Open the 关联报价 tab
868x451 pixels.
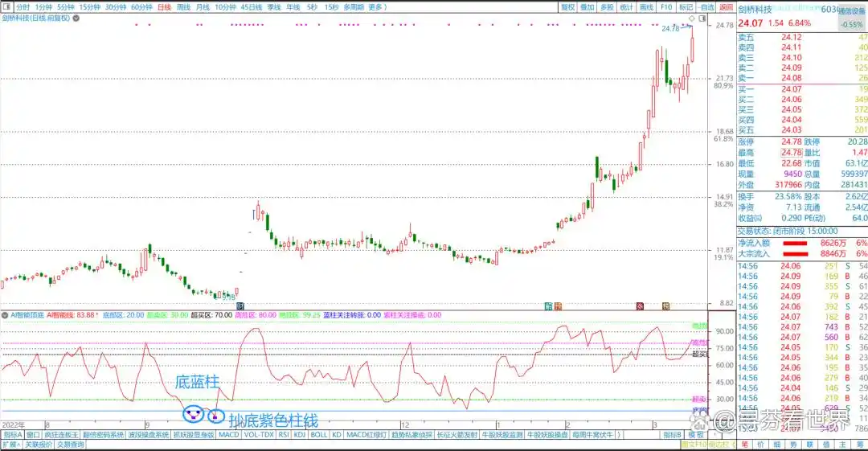tap(39, 445)
